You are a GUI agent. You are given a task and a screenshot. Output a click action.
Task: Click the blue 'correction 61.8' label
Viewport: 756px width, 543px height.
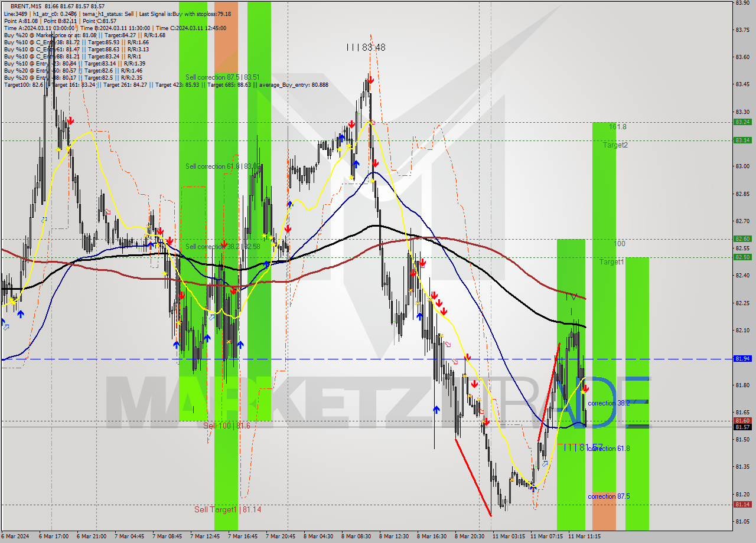click(x=609, y=449)
